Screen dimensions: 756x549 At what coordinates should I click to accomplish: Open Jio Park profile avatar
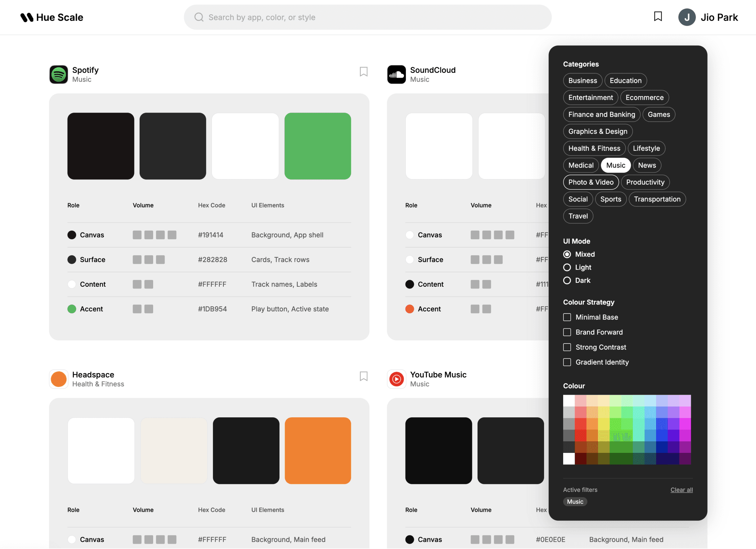pos(687,17)
